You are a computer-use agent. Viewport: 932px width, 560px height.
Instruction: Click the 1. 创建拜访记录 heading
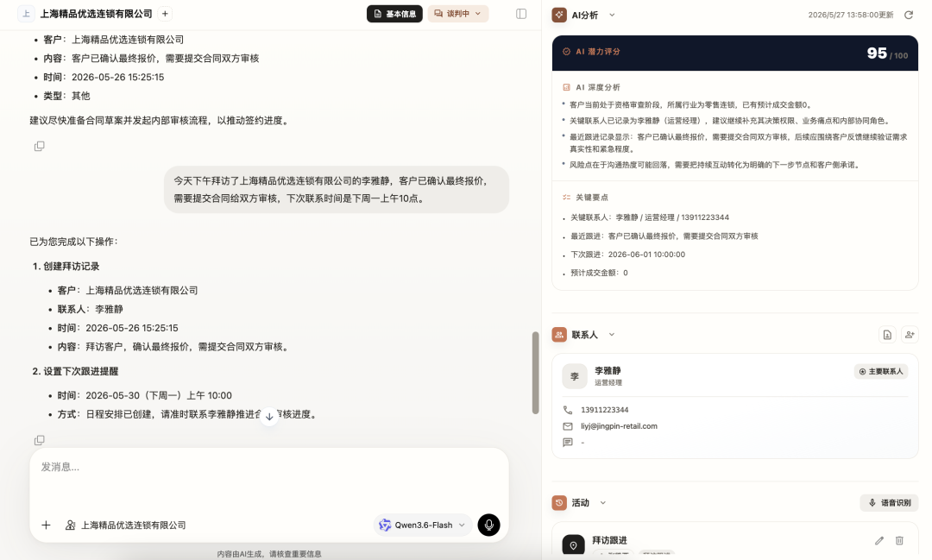click(x=66, y=267)
